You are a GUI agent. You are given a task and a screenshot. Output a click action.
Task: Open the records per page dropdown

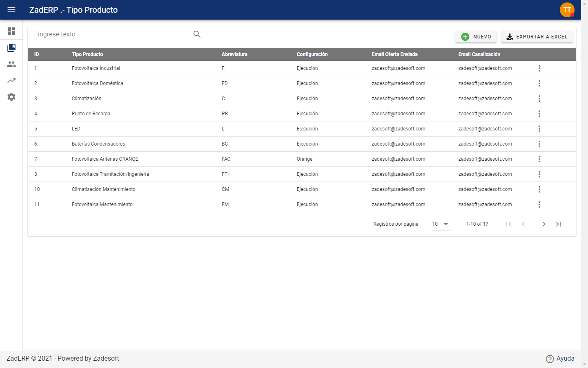point(441,224)
